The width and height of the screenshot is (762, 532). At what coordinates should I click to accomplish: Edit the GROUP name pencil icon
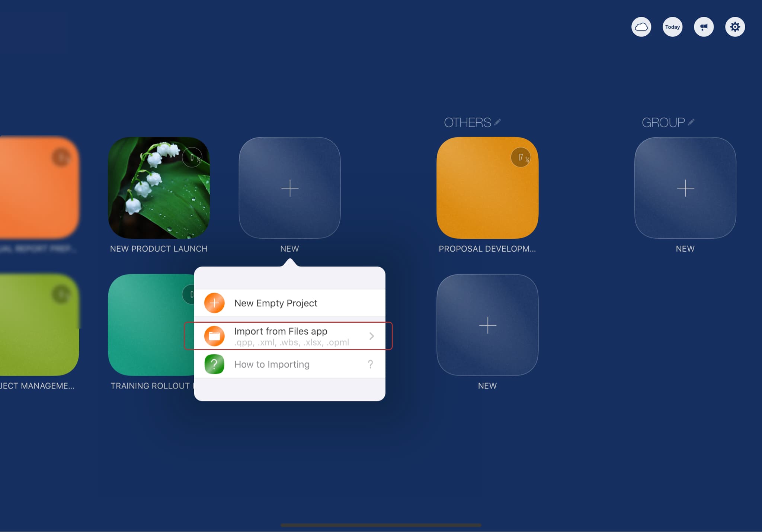[x=691, y=122]
